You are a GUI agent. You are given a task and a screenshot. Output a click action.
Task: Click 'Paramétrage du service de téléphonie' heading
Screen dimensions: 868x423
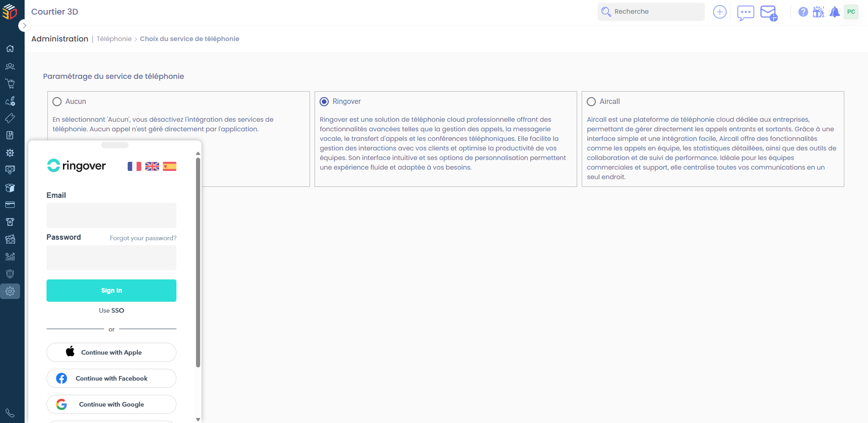[114, 76]
